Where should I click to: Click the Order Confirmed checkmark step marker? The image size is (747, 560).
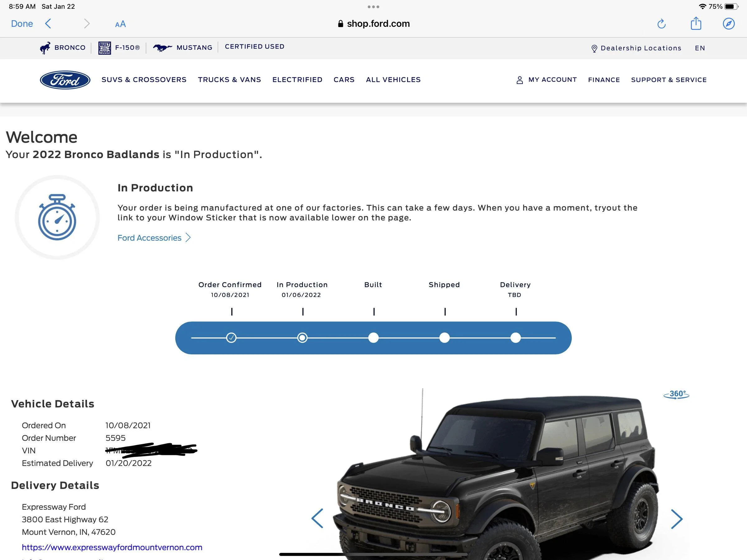231,338
